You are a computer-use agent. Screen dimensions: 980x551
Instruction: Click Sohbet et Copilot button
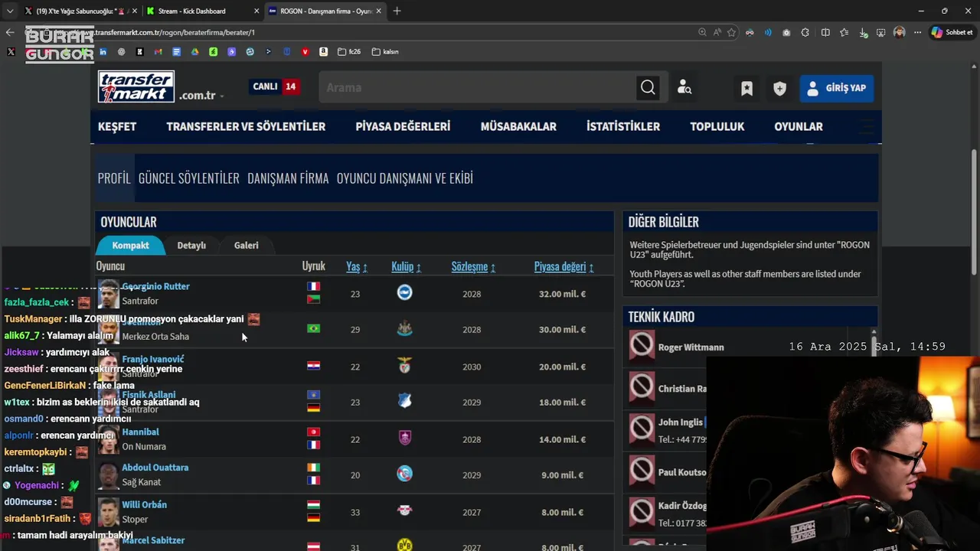pos(952,32)
